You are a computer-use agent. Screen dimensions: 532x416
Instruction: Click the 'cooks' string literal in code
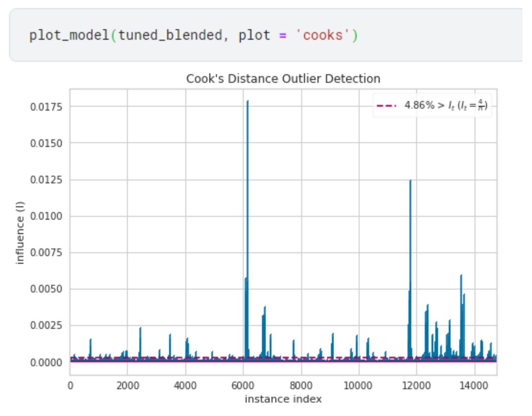(323, 35)
